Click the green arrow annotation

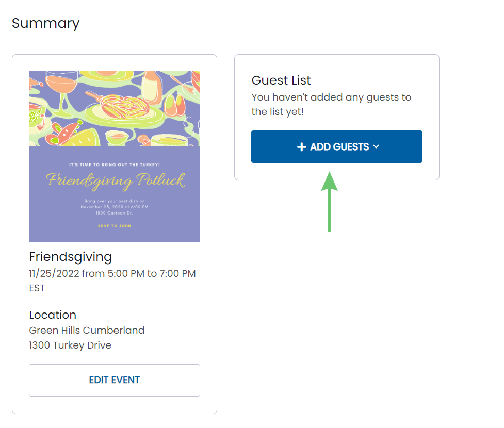pos(330,202)
